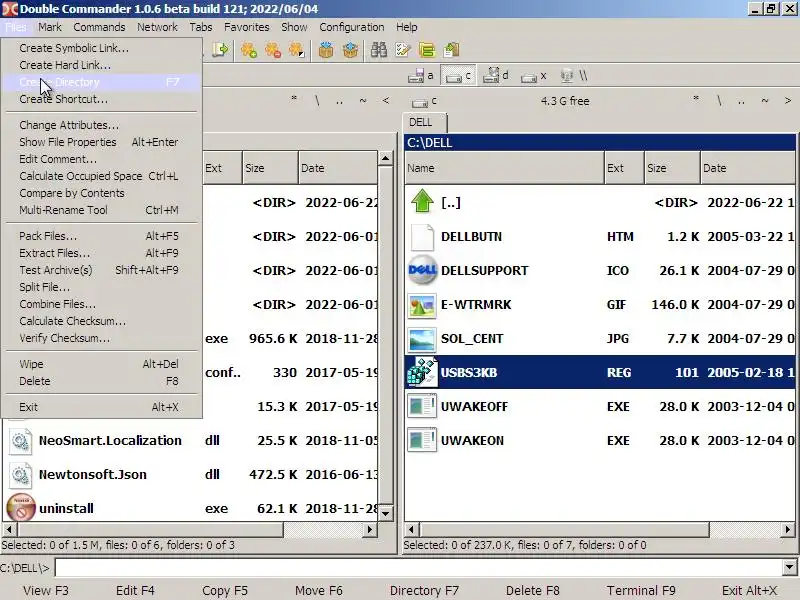Sort right panel by Size column header
The width and height of the screenshot is (800, 600).
672,168
